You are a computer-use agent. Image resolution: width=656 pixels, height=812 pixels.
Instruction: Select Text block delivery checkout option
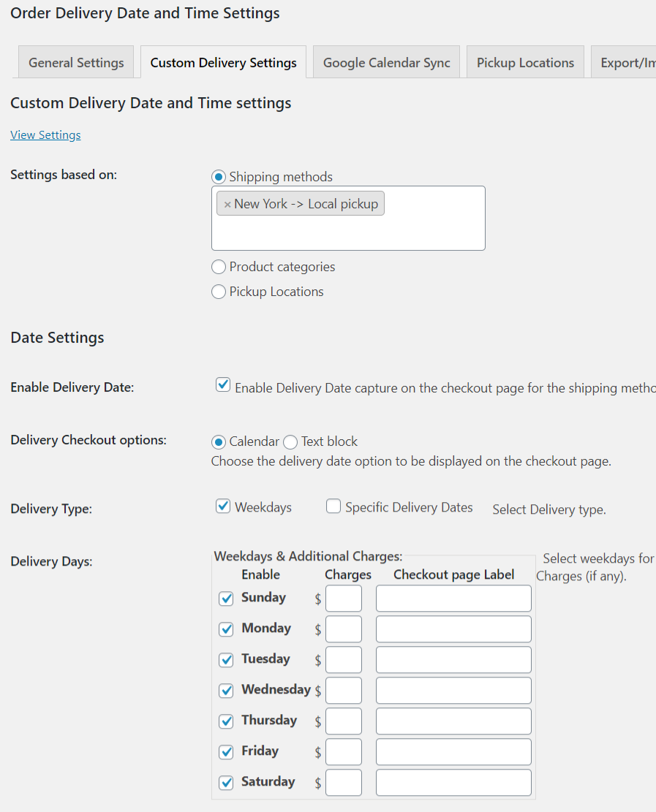pyautogui.click(x=290, y=441)
